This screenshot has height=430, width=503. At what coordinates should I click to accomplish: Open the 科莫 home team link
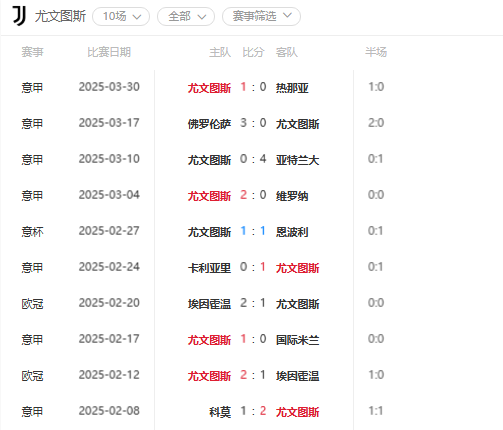(220, 412)
